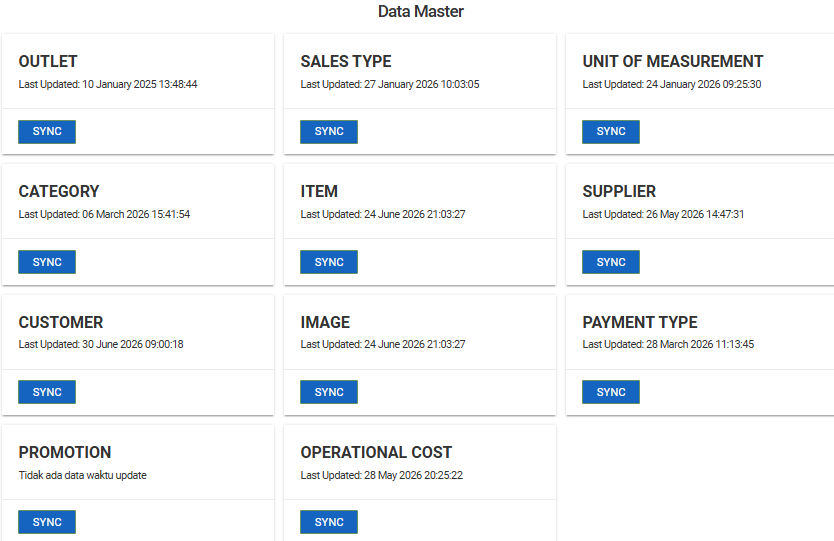Click the OUTLET card heading
This screenshot has height=541, width=834.
pyautogui.click(x=48, y=61)
